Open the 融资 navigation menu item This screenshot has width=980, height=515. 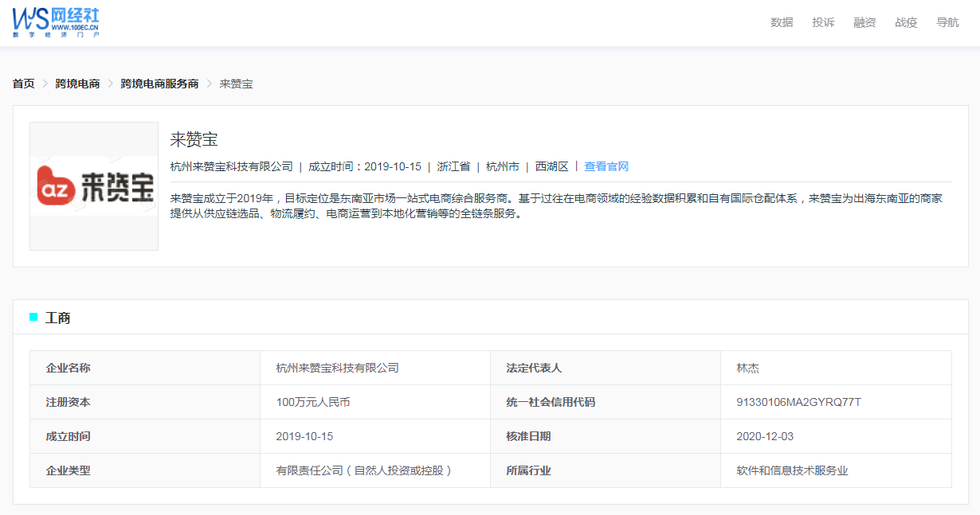tap(864, 22)
